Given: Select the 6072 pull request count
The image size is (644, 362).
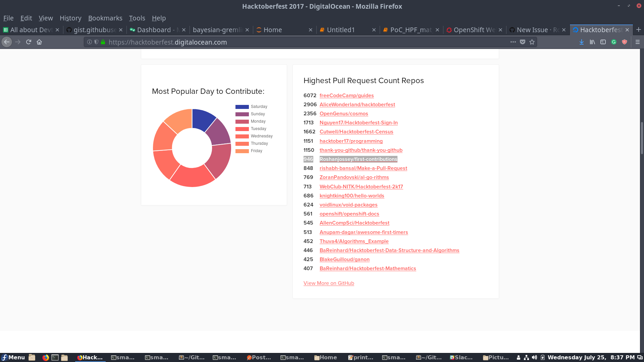Looking at the screenshot, I should pos(310,96).
